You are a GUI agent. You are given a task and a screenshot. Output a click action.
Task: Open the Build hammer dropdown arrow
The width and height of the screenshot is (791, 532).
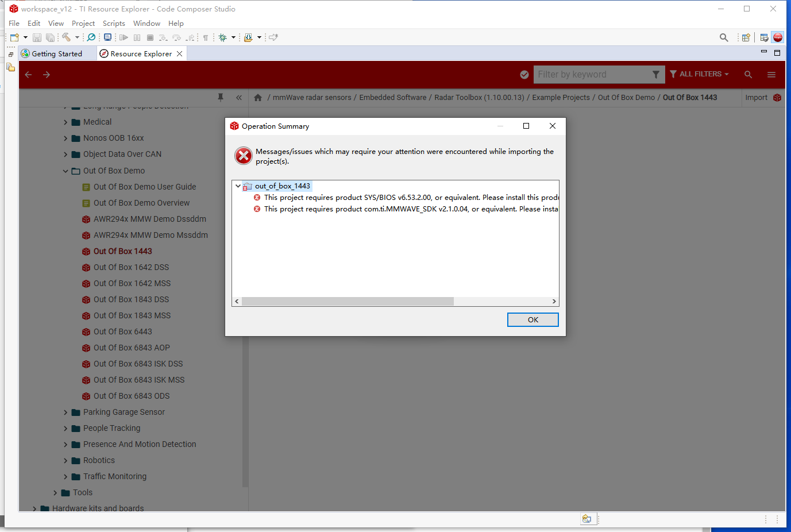[x=77, y=37]
